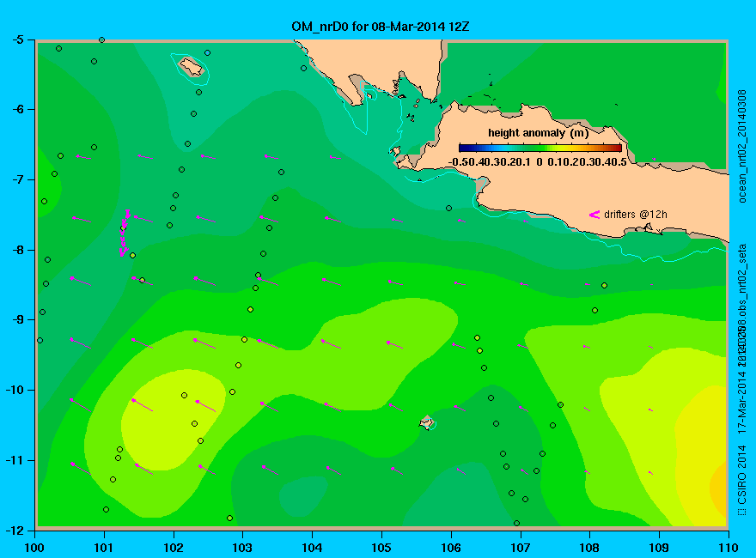This screenshot has height=558, width=756.
Task: Select the dark blue end of the colorbar
Action: [464, 148]
